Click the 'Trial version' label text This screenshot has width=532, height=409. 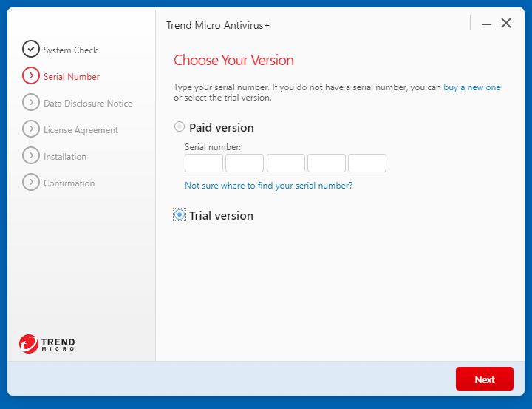tap(221, 216)
